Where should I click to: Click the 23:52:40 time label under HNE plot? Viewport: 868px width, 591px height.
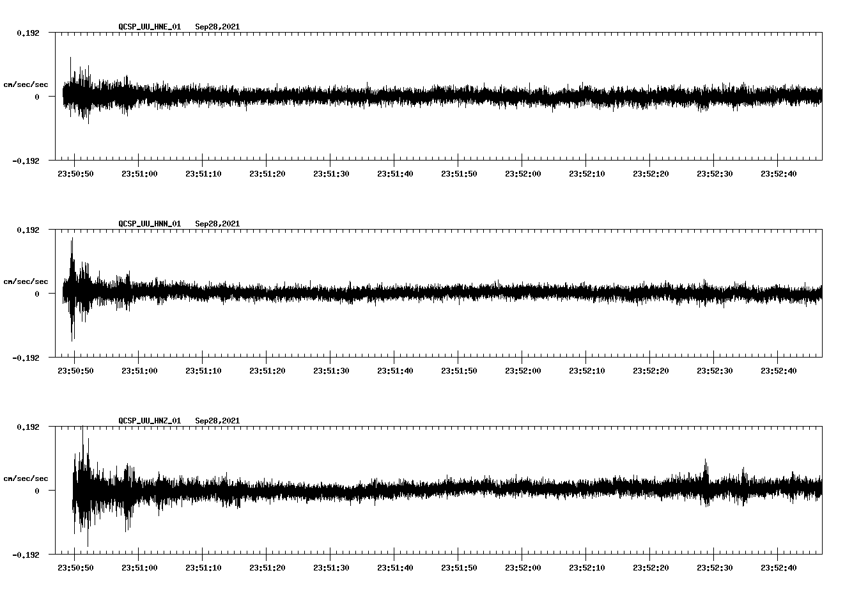pyautogui.click(x=779, y=174)
